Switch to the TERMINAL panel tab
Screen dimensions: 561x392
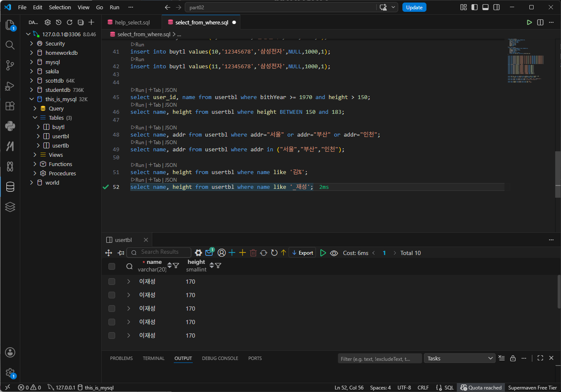154,358
